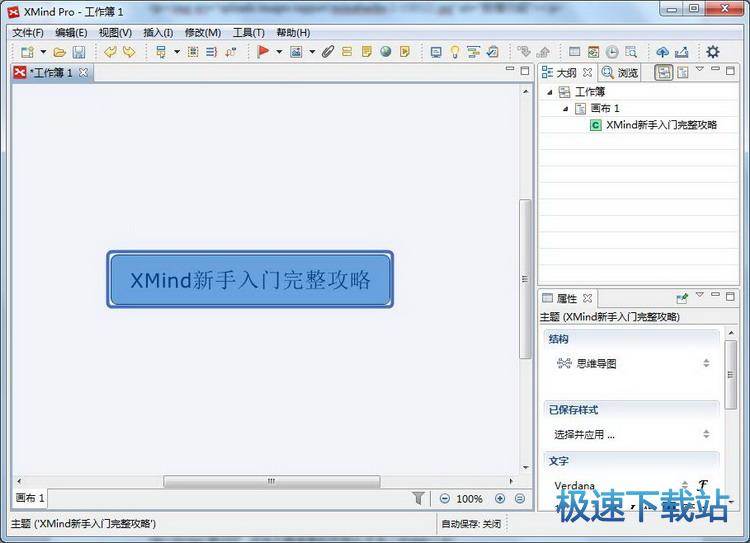Open the task info checklist icon
Image resolution: width=750 pixels, height=543 pixels.
tap(492, 52)
